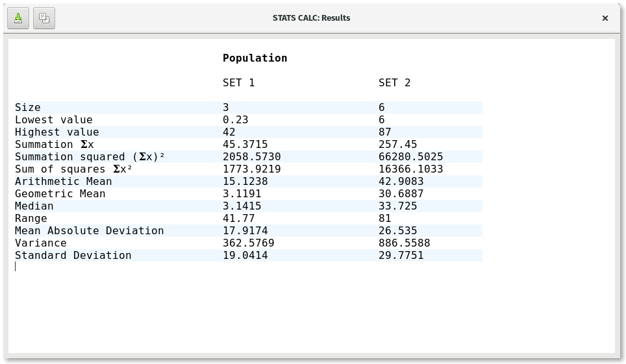The image size is (626, 364).
Task: Click the standard deviation 29.7751
Action: pos(401,256)
